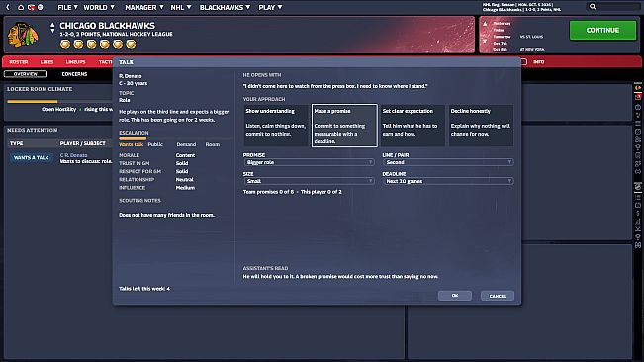
Task: Open the Deadline dropdown set to Next 10 games
Action: pos(448,181)
